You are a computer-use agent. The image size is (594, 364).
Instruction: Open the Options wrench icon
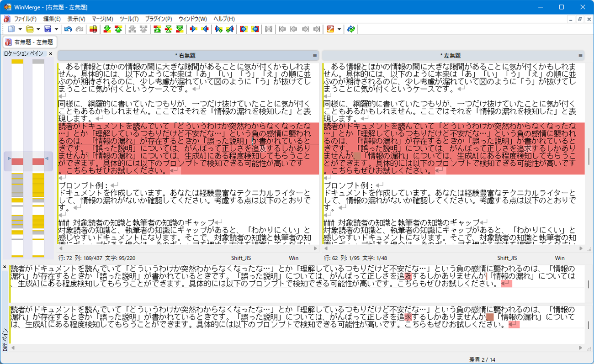pyautogui.click(x=330, y=29)
